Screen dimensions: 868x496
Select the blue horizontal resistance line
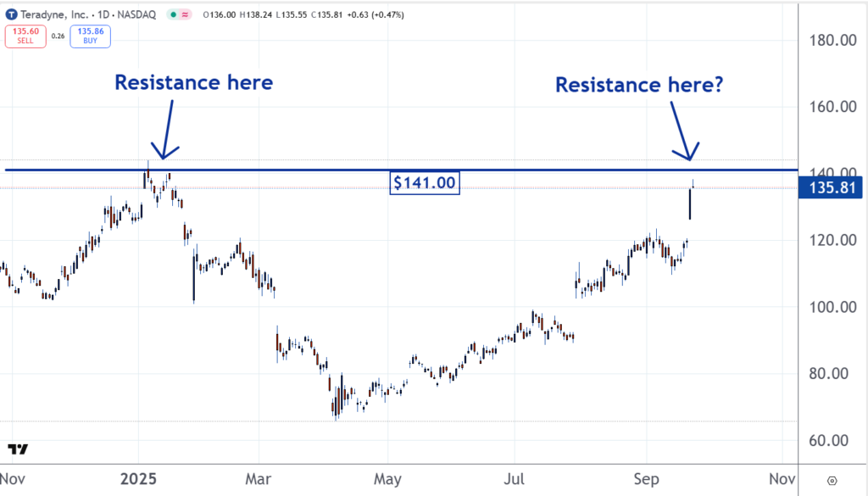(509, 170)
